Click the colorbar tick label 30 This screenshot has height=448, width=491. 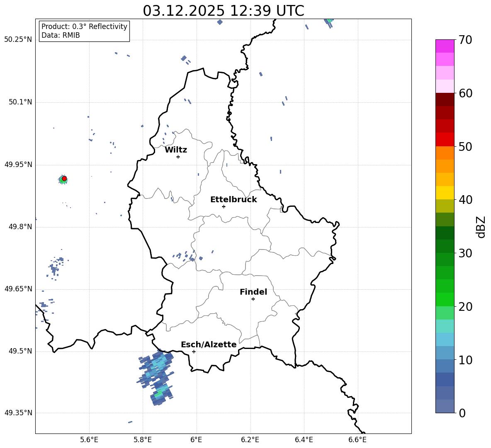pyautogui.click(x=465, y=253)
